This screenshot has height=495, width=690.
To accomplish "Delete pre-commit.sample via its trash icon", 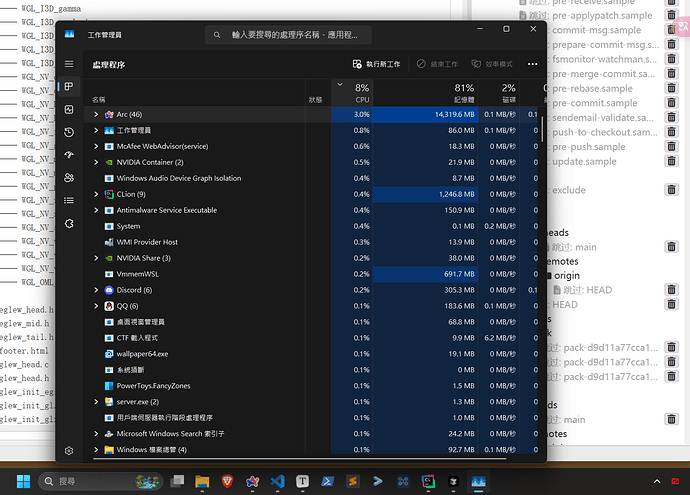I will coord(671,103).
